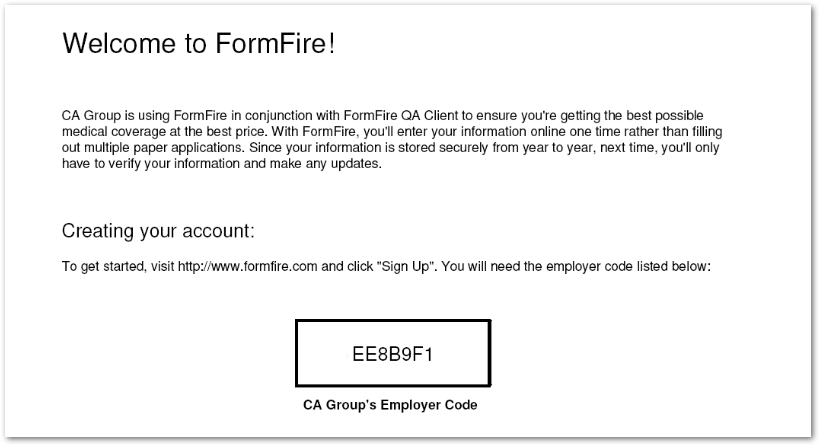This screenshot has width=820, height=446.
Task: Click the 'Creating your account:' heading
Action: [x=158, y=231]
